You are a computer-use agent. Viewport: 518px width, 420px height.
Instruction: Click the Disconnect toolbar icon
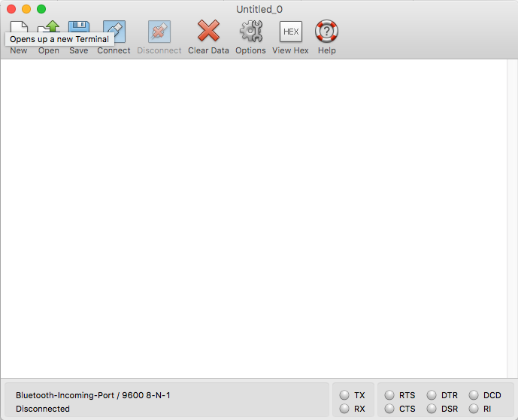click(159, 32)
